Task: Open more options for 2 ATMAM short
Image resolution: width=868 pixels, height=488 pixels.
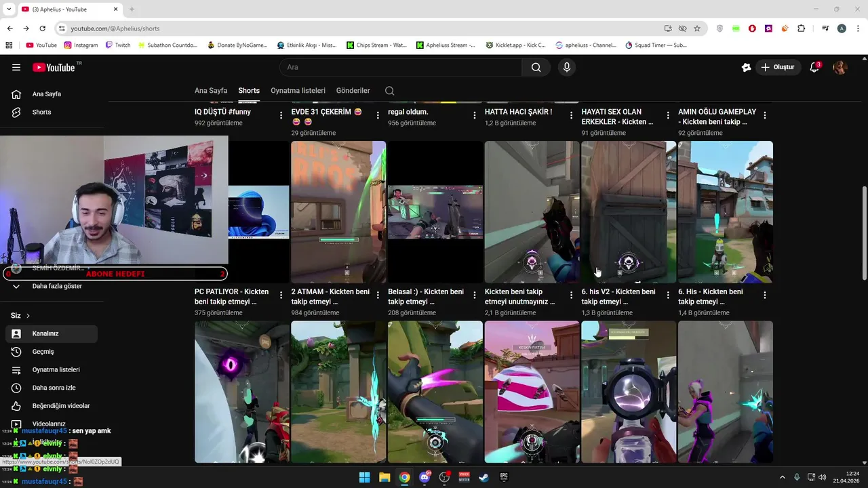Action: [378, 296]
